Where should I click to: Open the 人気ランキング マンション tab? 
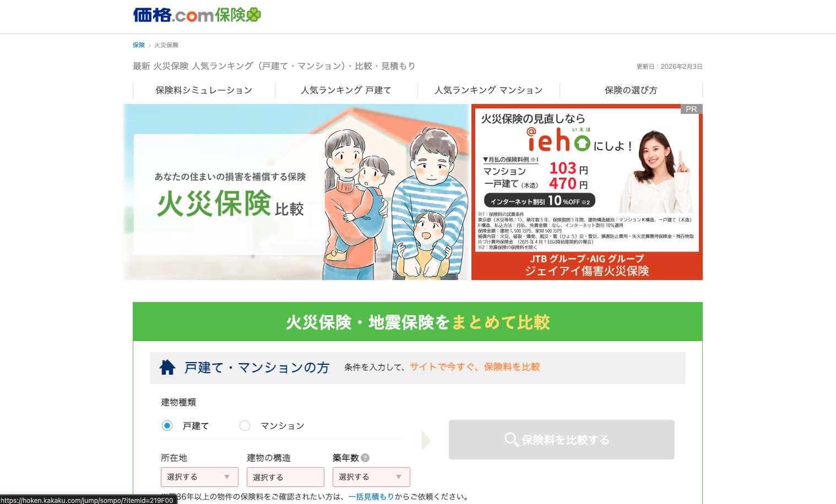tap(488, 90)
